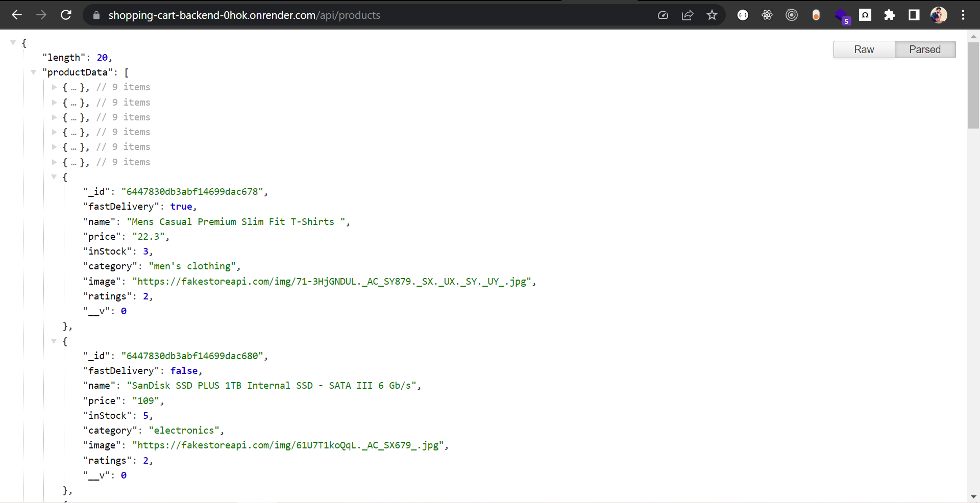
Task: Click the image URL for the T-Shirts product
Action: point(333,281)
